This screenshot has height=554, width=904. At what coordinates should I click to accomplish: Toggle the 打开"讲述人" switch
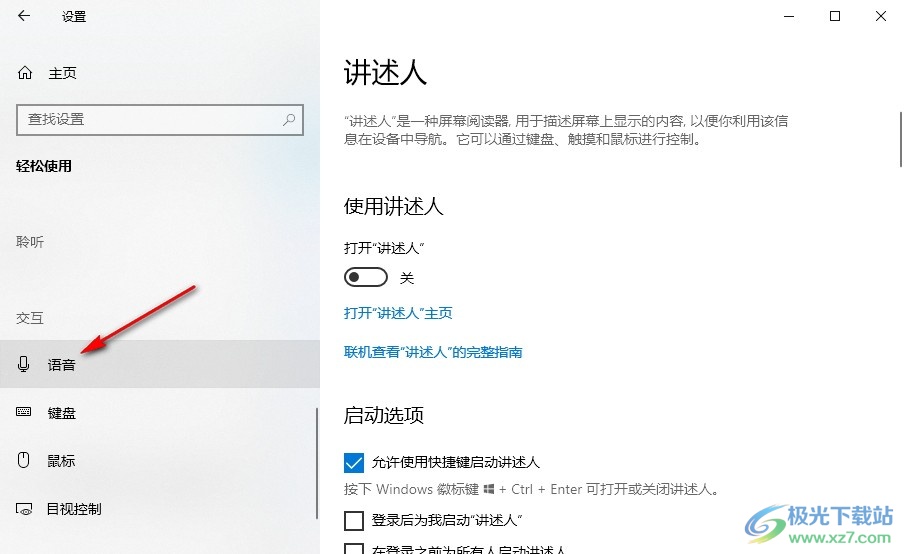click(x=366, y=277)
